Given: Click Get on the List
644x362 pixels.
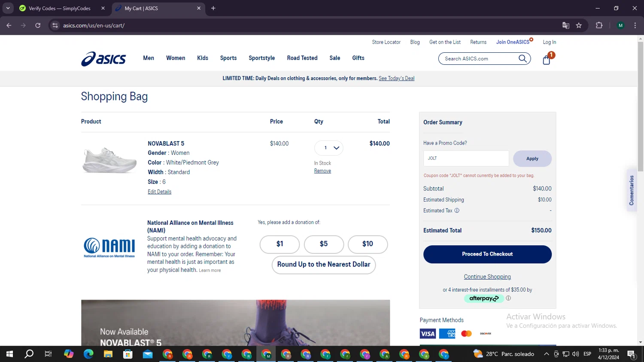Looking at the screenshot, I should click(445, 42).
